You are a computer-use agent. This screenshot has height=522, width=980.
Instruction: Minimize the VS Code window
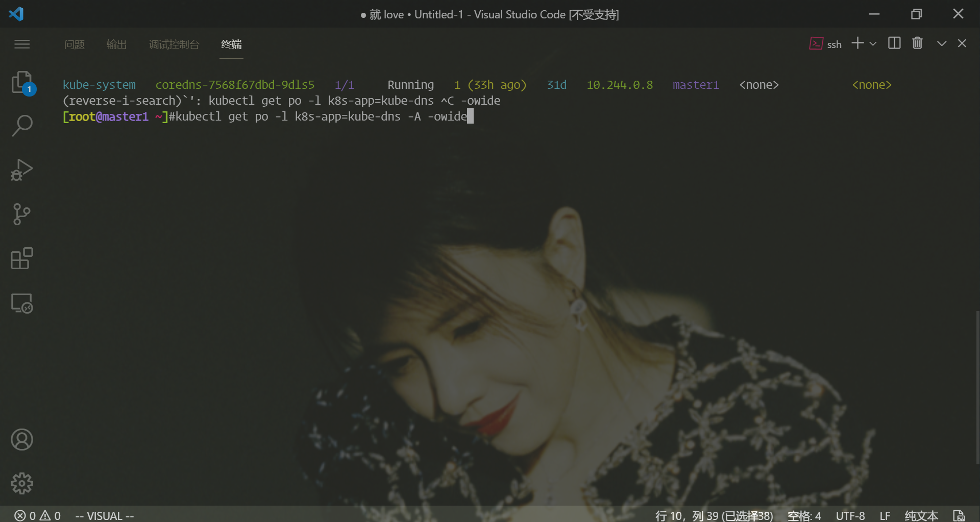point(874,14)
